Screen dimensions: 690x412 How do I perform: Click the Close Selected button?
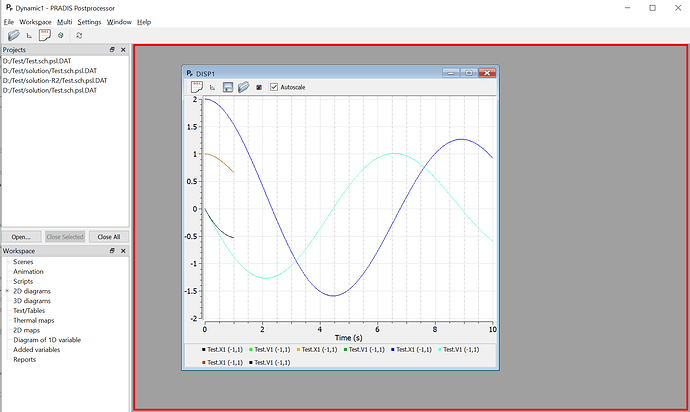pos(65,237)
